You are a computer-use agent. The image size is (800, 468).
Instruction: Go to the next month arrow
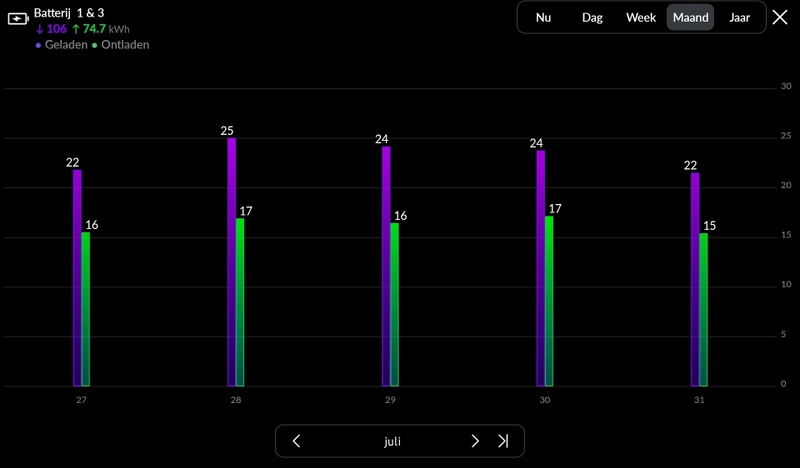click(x=474, y=441)
